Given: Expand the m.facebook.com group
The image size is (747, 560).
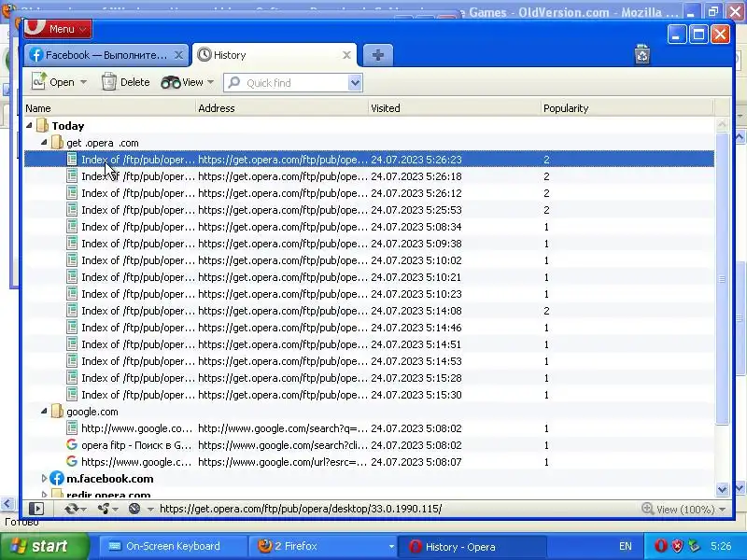Looking at the screenshot, I should coord(44,478).
